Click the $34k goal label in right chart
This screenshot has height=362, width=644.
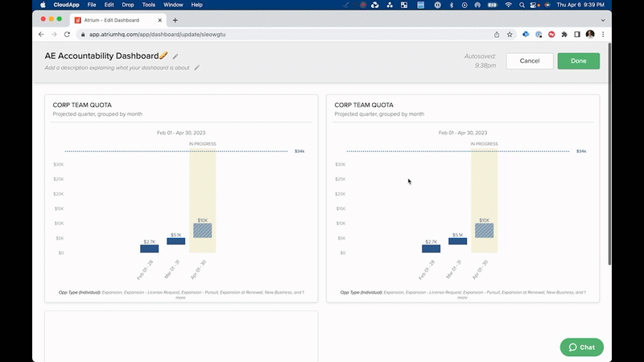[x=581, y=151]
